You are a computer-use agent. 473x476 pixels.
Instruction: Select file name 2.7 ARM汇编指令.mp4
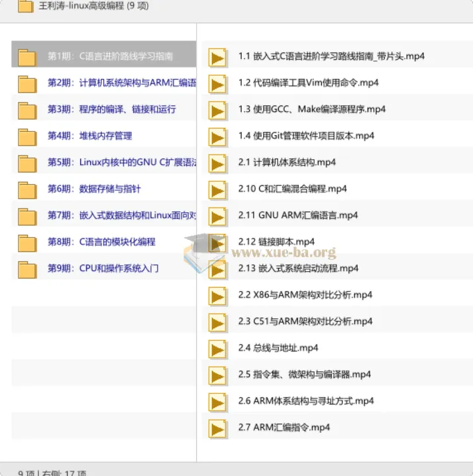point(284,428)
